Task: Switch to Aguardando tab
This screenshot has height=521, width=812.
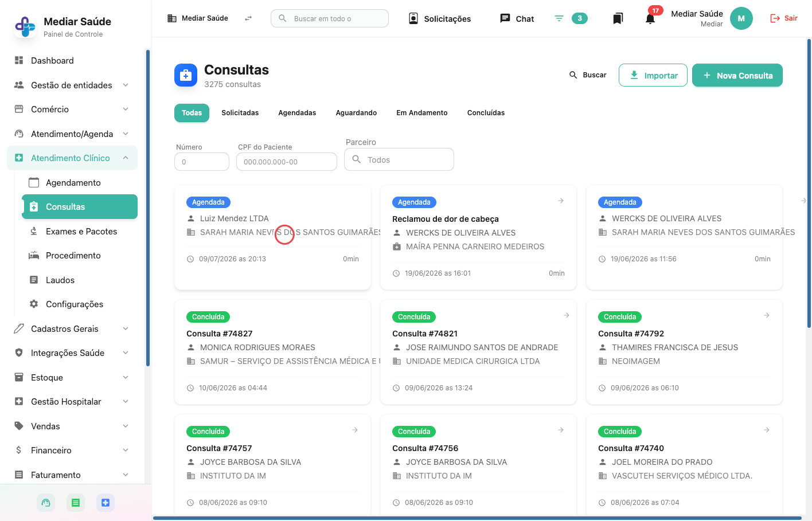Action: [356, 113]
